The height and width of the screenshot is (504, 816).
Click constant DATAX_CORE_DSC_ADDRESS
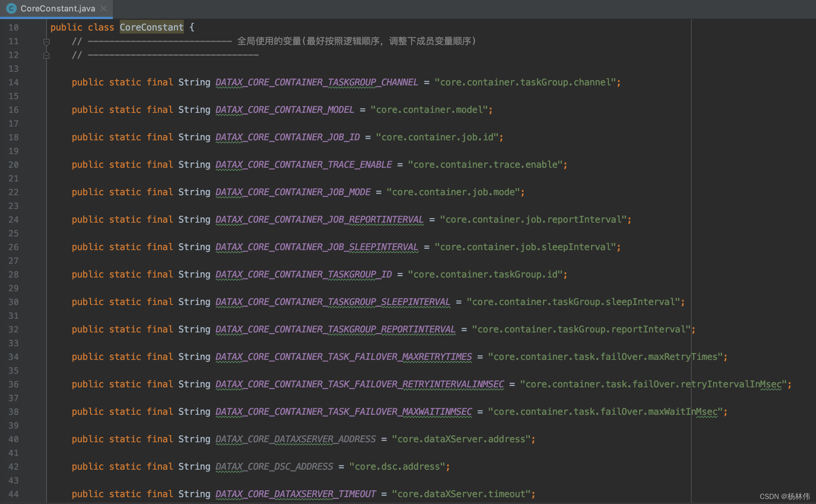point(274,466)
